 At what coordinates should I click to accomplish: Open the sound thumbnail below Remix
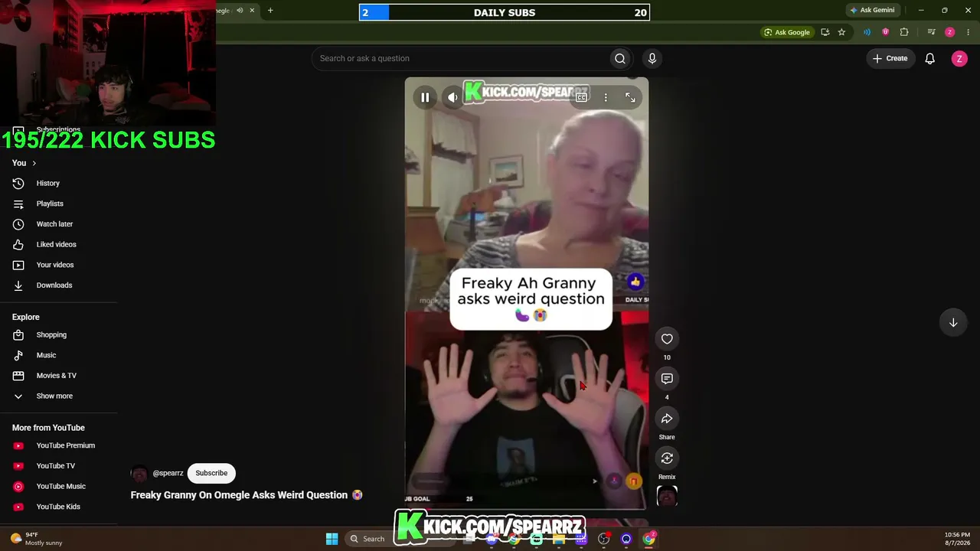(667, 496)
